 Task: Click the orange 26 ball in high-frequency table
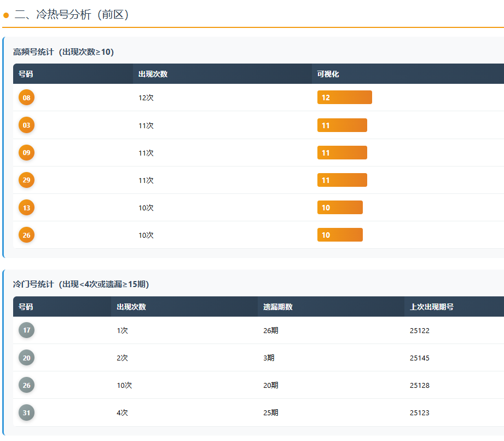26,234
